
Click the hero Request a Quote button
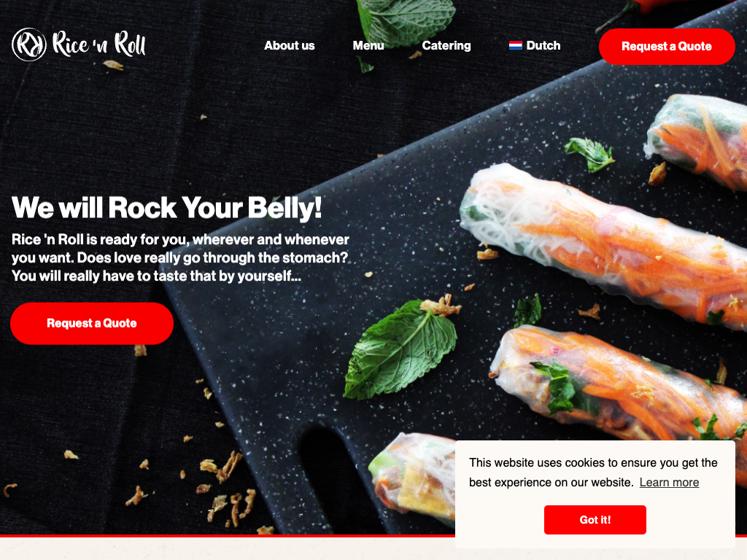[x=92, y=323]
